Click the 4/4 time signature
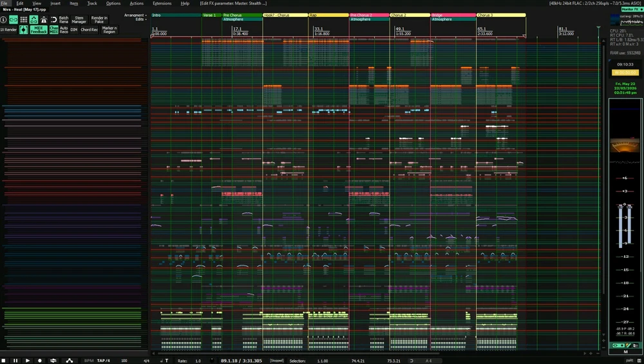The height and width of the screenshot is (364, 644). (146, 361)
